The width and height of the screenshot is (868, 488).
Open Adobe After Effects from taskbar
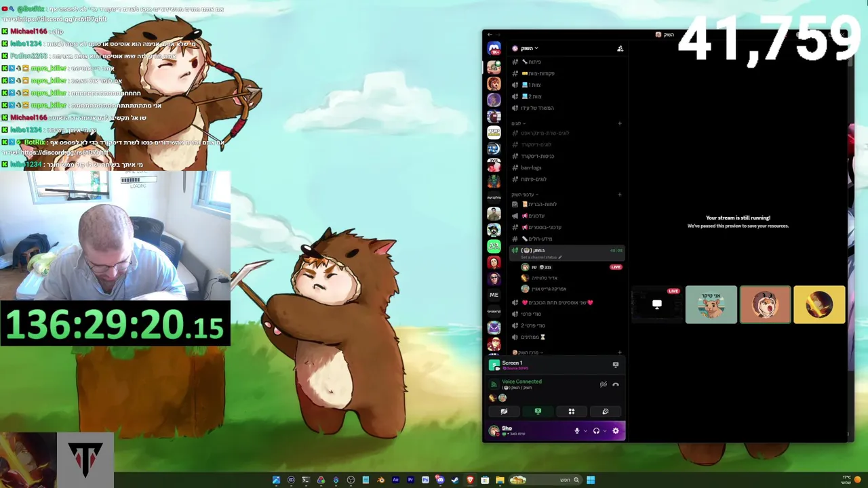pos(395,480)
